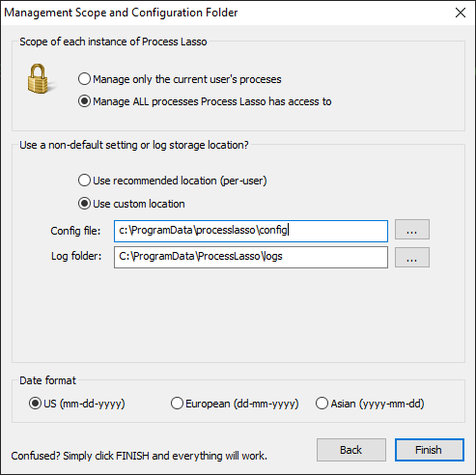Click the golden padlock icon

tap(39, 79)
